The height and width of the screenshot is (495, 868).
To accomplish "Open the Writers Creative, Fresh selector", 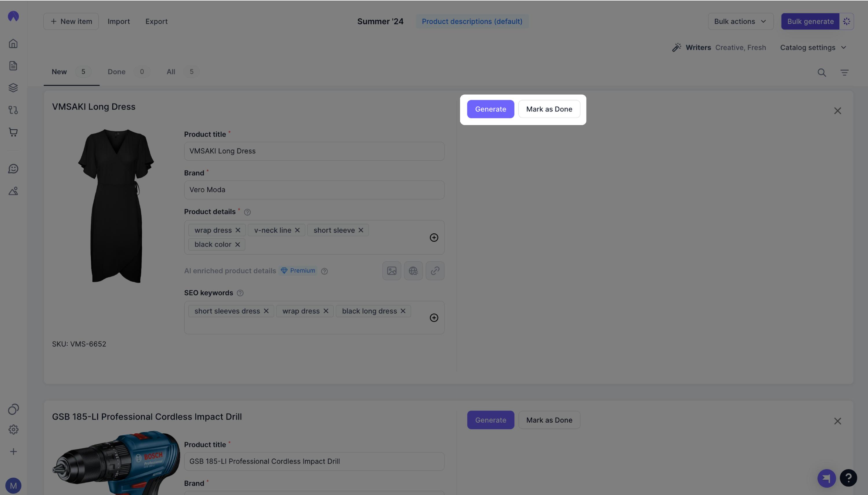I will (x=719, y=47).
